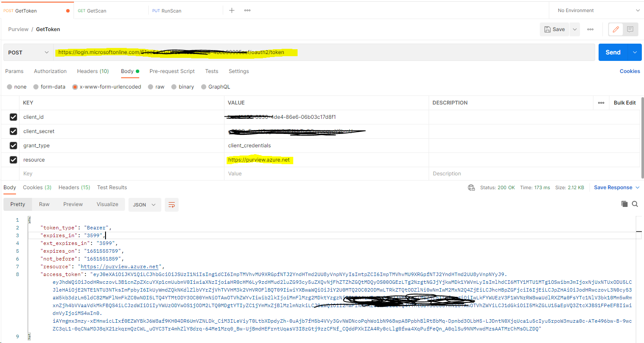The image size is (644, 343).
Task: Click the network globe icon
Action: [x=471, y=187]
